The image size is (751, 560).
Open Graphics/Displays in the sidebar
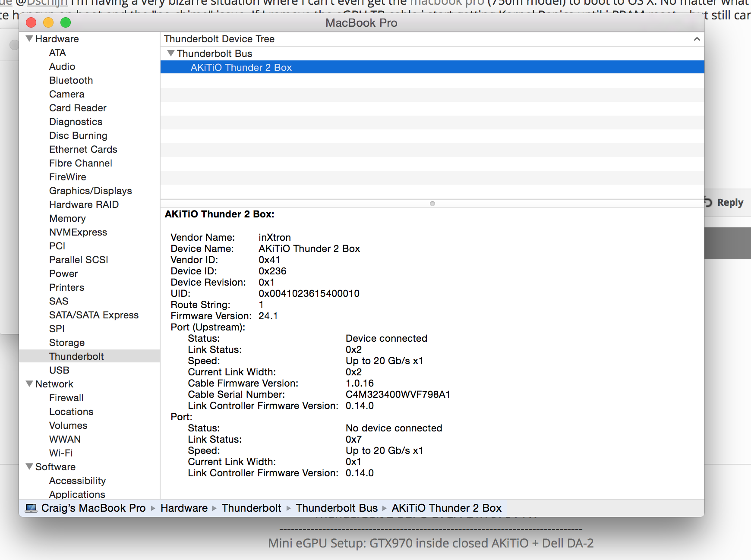pos(91,191)
